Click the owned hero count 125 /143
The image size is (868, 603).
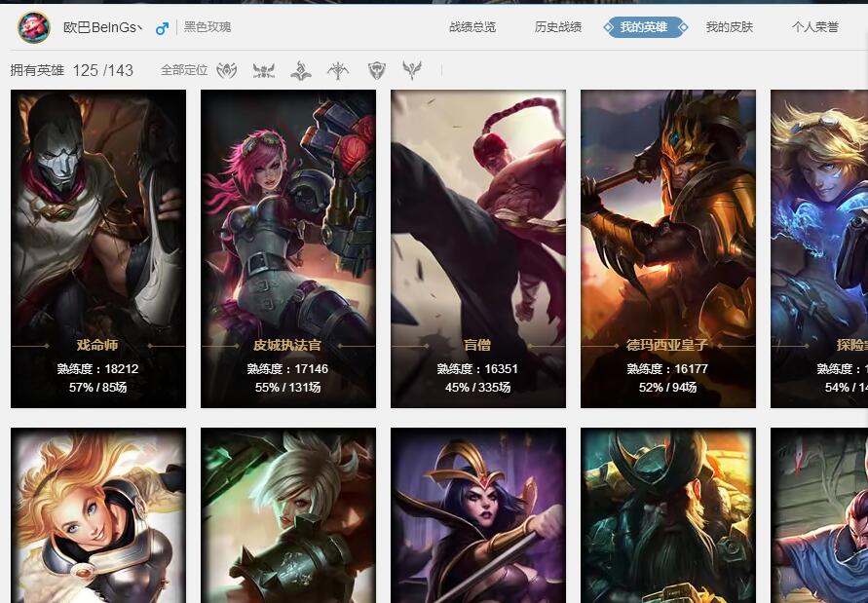coord(103,70)
